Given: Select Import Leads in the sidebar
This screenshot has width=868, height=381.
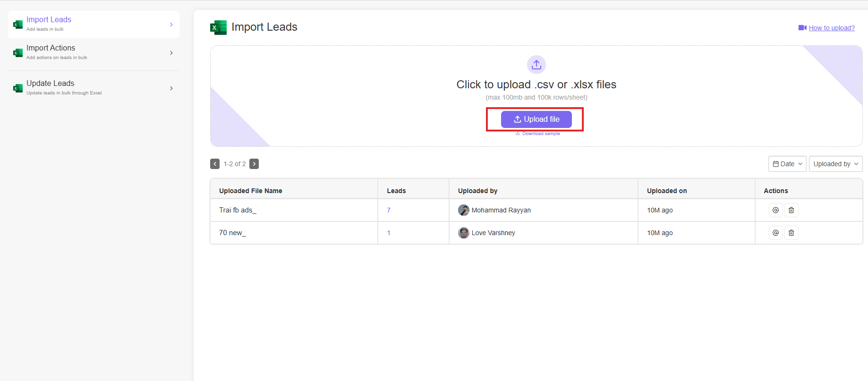Looking at the screenshot, I should click(x=94, y=25).
